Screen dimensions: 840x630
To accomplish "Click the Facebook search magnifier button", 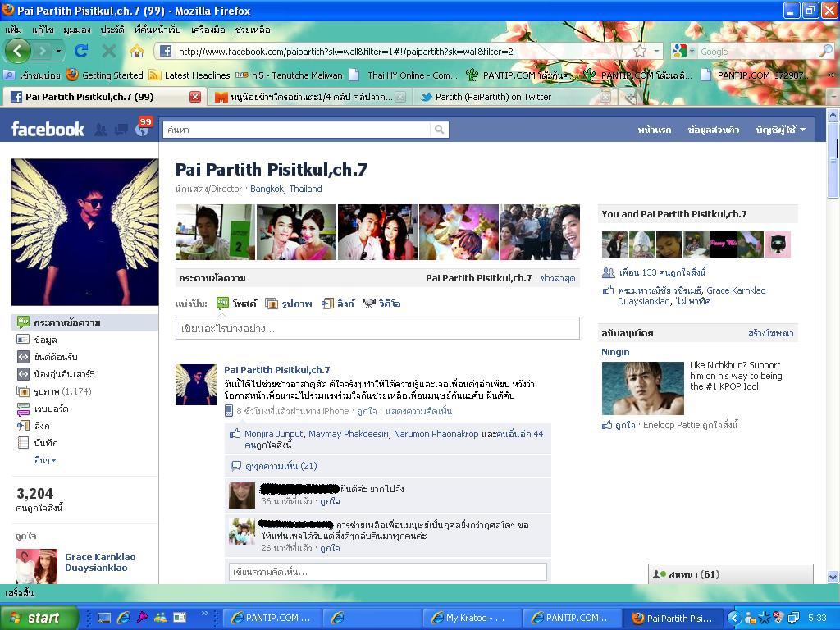I will click(440, 129).
